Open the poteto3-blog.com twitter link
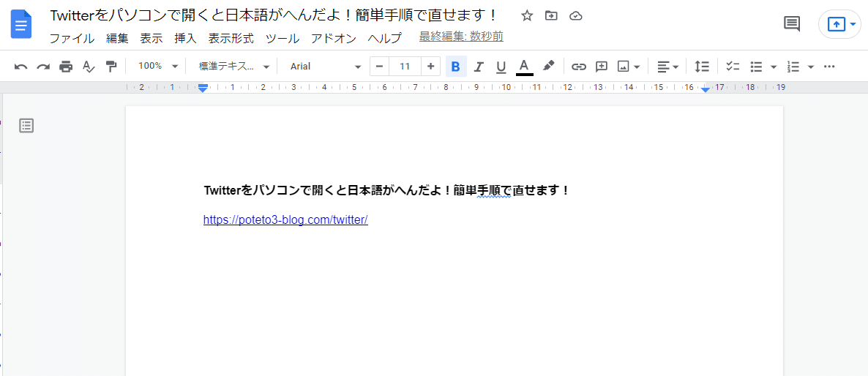The height and width of the screenshot is (376, 868). click(x=285, y=219)
